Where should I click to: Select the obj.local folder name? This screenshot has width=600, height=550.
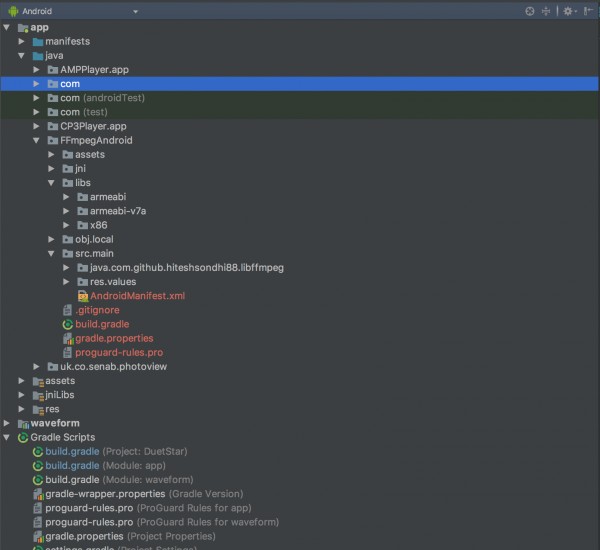point(94,240)
